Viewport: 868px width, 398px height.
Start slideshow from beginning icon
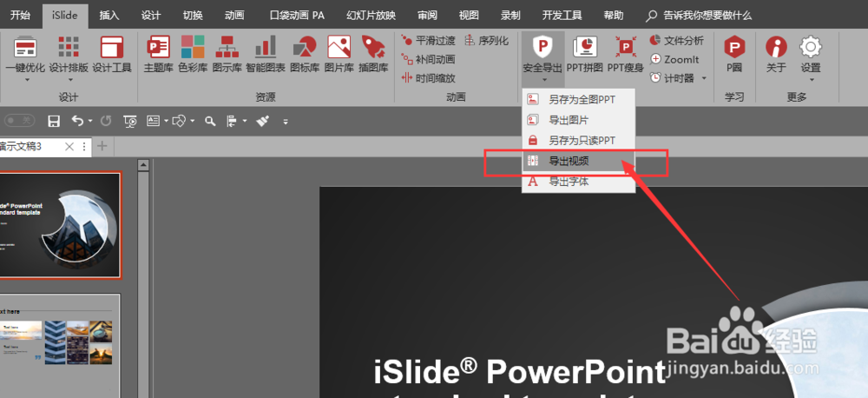(x=130, y=121)
